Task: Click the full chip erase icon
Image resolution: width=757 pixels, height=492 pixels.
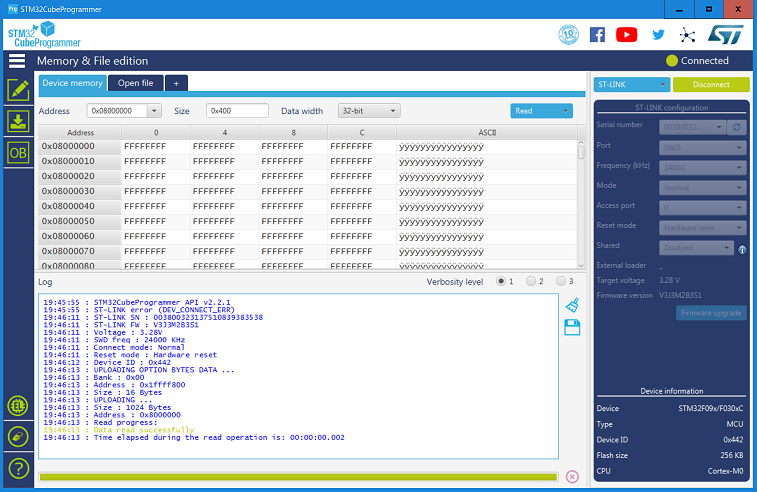Action: point(18,436)
